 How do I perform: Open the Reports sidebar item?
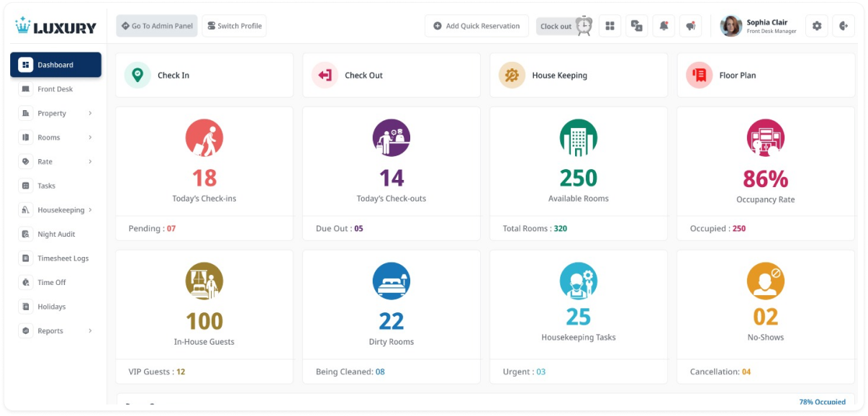point(55,331)
